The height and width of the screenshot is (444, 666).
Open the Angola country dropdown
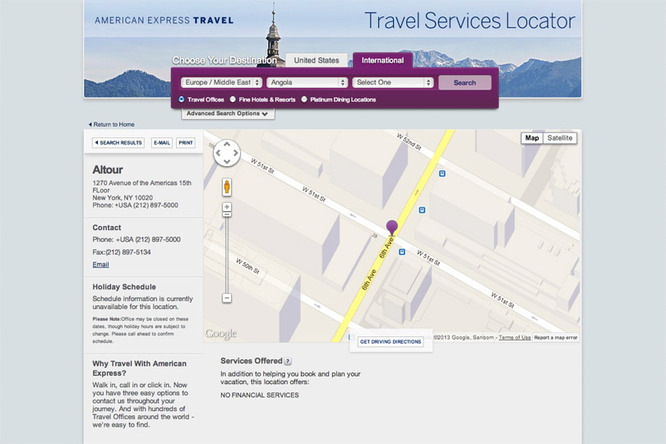pos(307,82)
